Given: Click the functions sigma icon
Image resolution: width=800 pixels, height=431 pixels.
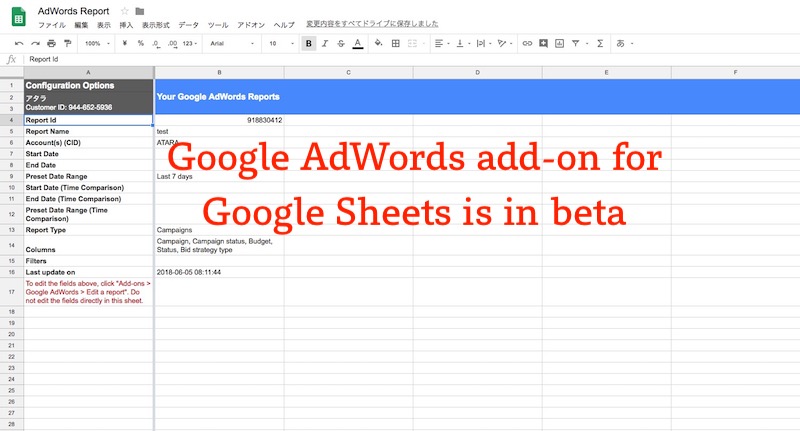Looking at the screenshot, I should 601,44.
